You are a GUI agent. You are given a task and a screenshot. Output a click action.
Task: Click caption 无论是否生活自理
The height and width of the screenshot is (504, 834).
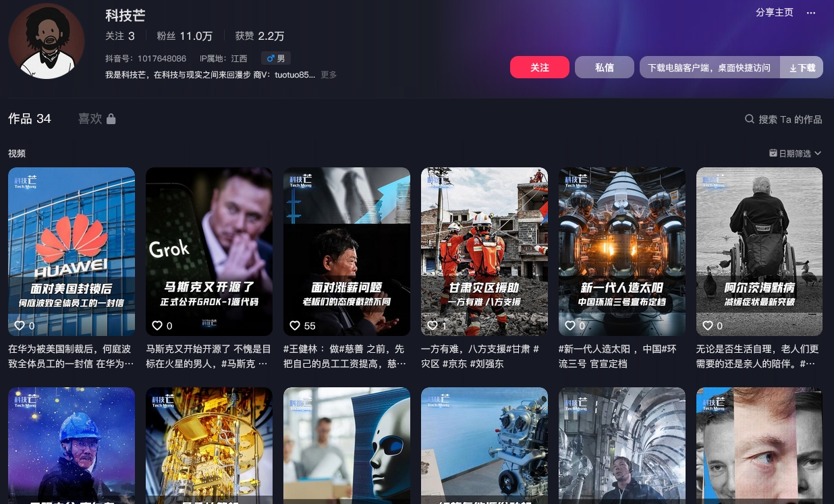point(760,356)
